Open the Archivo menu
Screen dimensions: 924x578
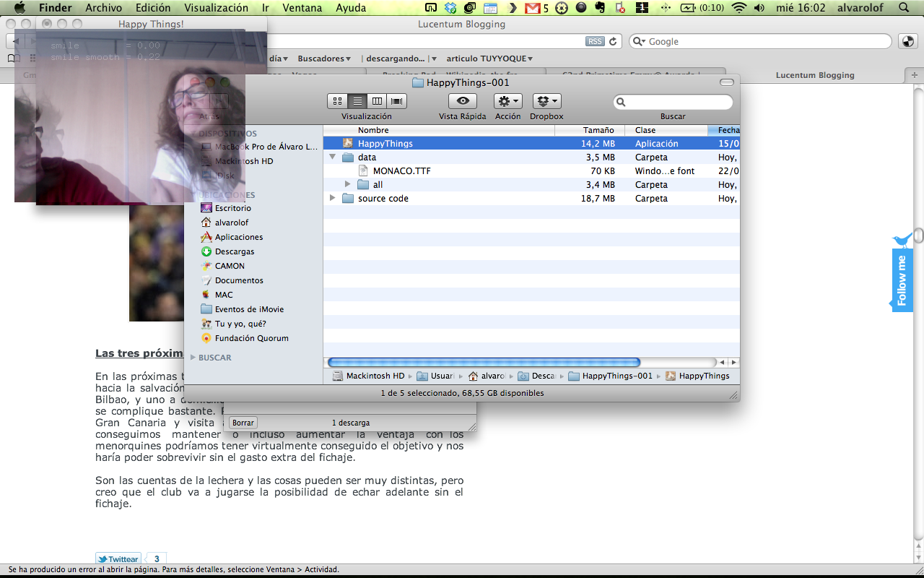click(x=103, y=8)
